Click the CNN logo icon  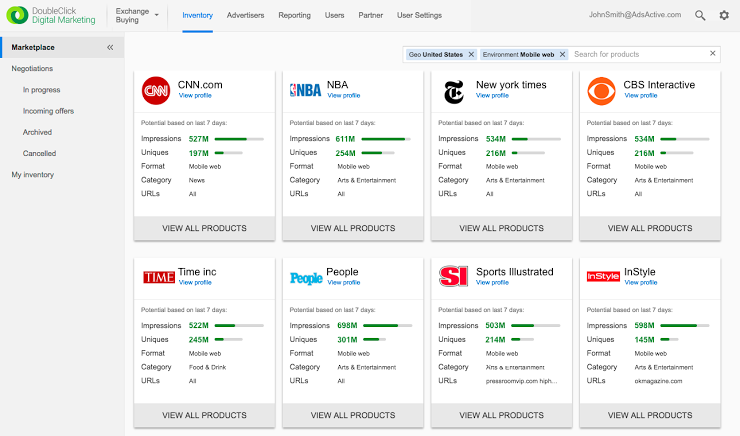pyautogui.click(x=156, y=90)
